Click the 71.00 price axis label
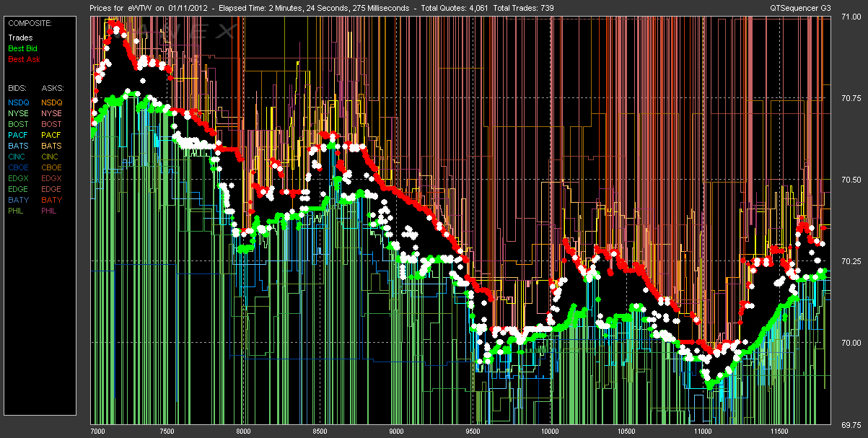868x438 pixels. pyautogui.click(x=851, y=17)
